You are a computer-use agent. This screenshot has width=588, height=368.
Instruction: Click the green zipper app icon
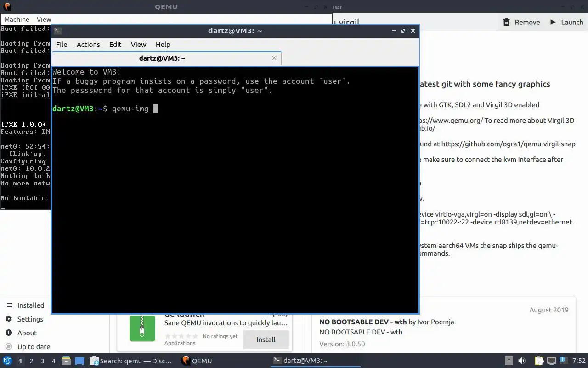click(x=142, y=328)
